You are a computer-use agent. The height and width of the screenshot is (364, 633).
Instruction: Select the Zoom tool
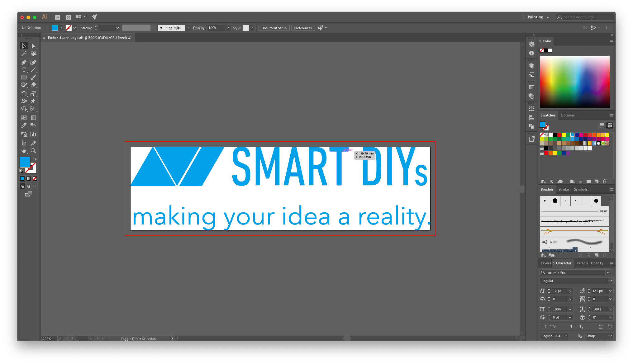[33, 151]
